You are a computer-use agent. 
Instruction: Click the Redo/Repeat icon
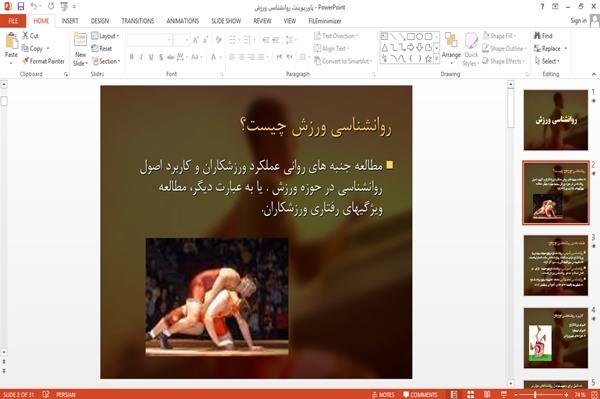51,7
